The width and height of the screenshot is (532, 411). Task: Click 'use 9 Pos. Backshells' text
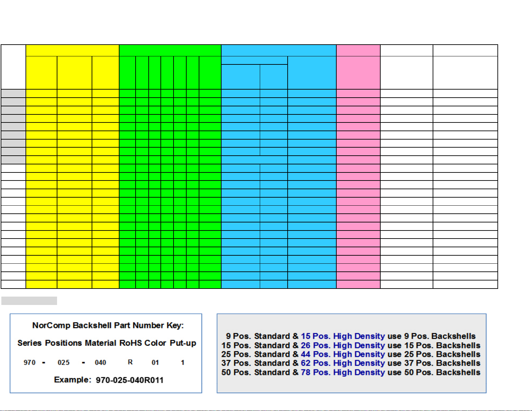coord(432,336)
